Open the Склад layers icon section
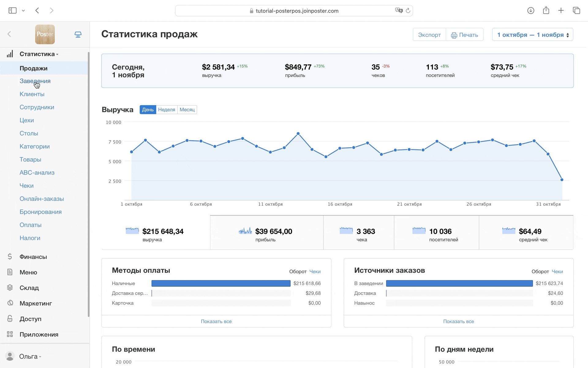Screen dimensions: 588x368 [x=10, y=288]
